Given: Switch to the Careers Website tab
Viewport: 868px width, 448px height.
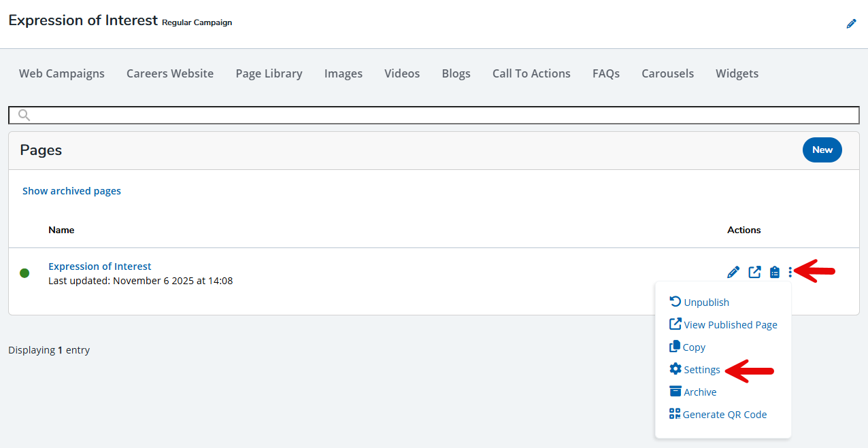Looking at the screenshot, I should [x=170, y=73].
